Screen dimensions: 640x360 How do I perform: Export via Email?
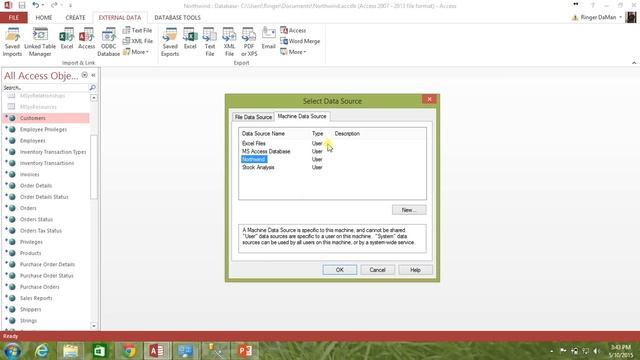[x=269, y=39]
